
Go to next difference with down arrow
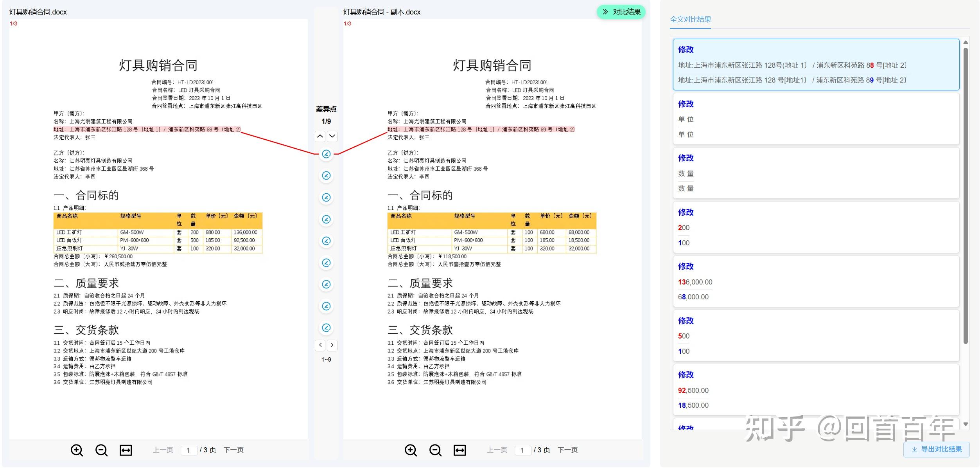click(x=332, y=136)
